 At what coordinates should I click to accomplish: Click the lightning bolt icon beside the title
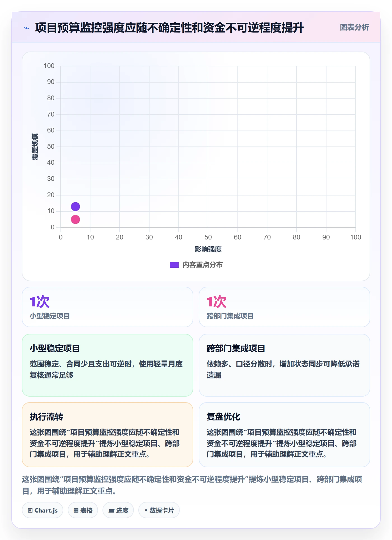pos(27,28)
